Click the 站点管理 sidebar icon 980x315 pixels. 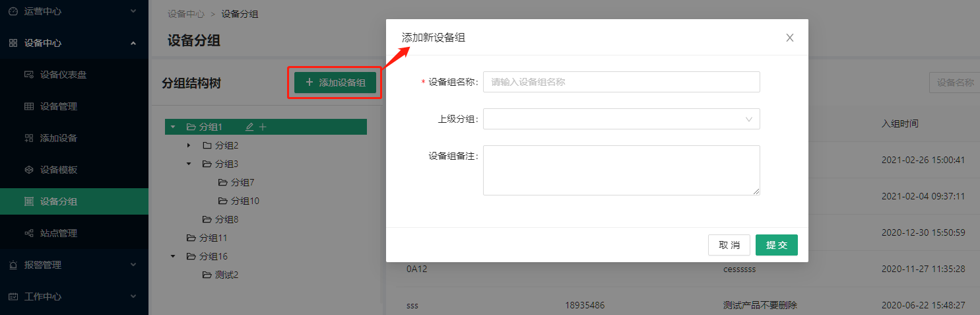point(29,233)
